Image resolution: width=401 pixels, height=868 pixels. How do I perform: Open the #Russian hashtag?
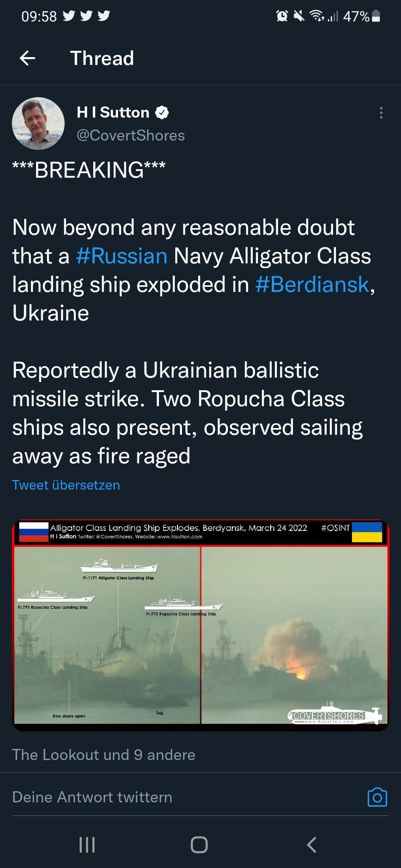click(122, 256)
